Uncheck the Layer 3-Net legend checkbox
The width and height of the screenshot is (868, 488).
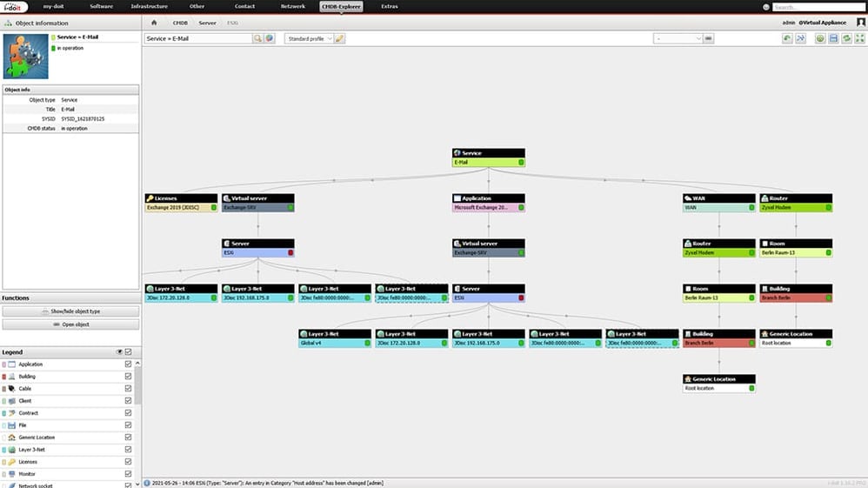(x=129, y=449)
